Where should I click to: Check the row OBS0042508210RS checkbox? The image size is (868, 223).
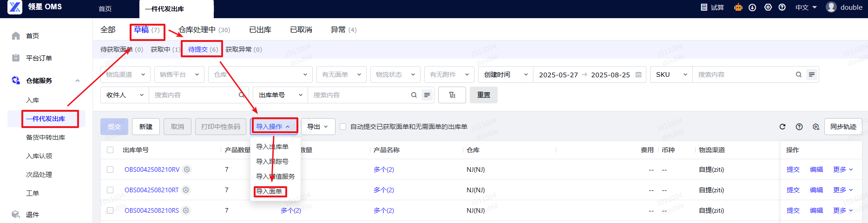click(110, 210)
